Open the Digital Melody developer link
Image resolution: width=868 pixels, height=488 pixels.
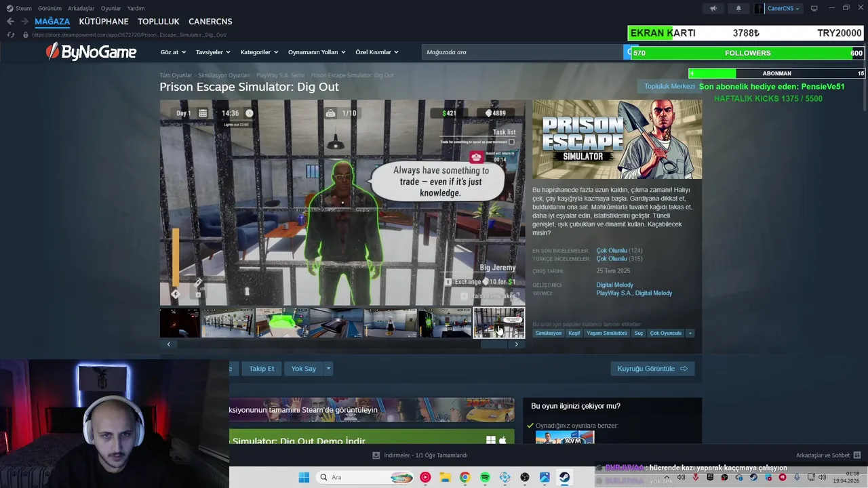pos(614,285)
